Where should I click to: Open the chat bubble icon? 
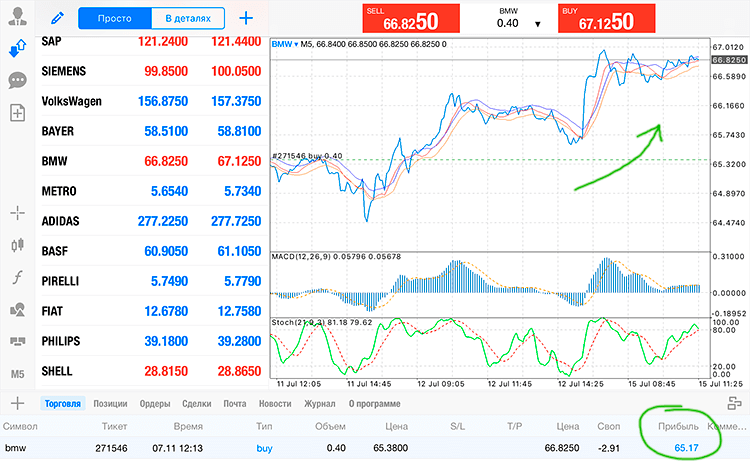click(x=18, y=80)
